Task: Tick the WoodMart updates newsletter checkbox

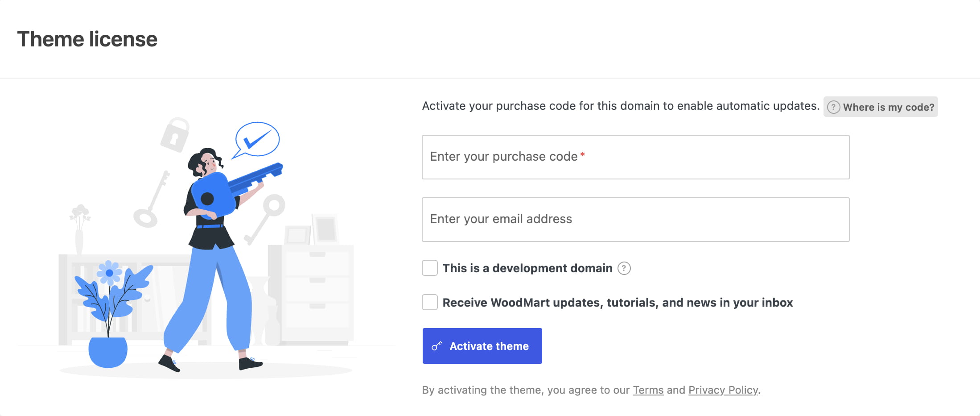Action: pos(430,302)
